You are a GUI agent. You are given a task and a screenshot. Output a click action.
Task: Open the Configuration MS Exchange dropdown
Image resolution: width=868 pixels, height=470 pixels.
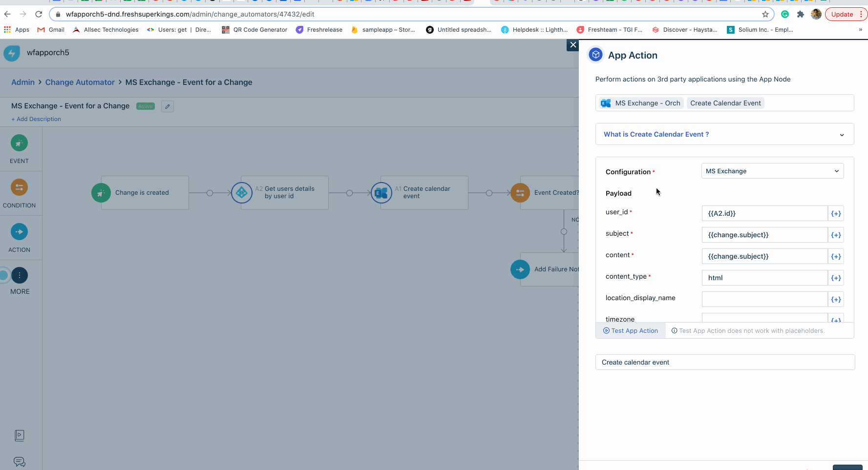[x=772, y=171]
